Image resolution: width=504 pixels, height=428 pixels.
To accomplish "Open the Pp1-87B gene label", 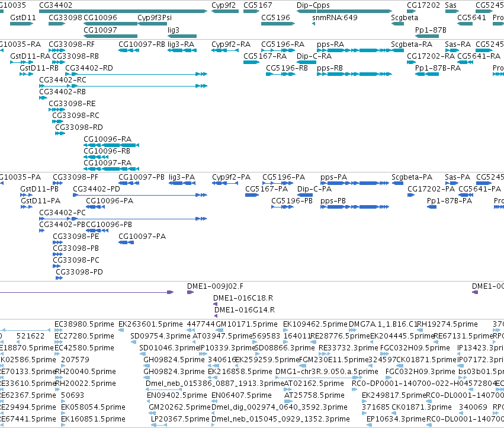I will [x=431, y=30].
